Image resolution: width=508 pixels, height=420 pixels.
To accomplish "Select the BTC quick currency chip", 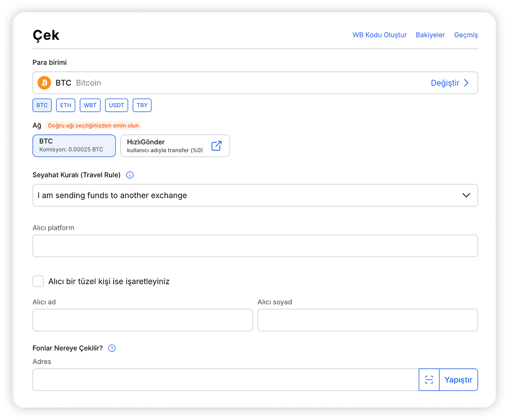I will click(x=42, y=105).
